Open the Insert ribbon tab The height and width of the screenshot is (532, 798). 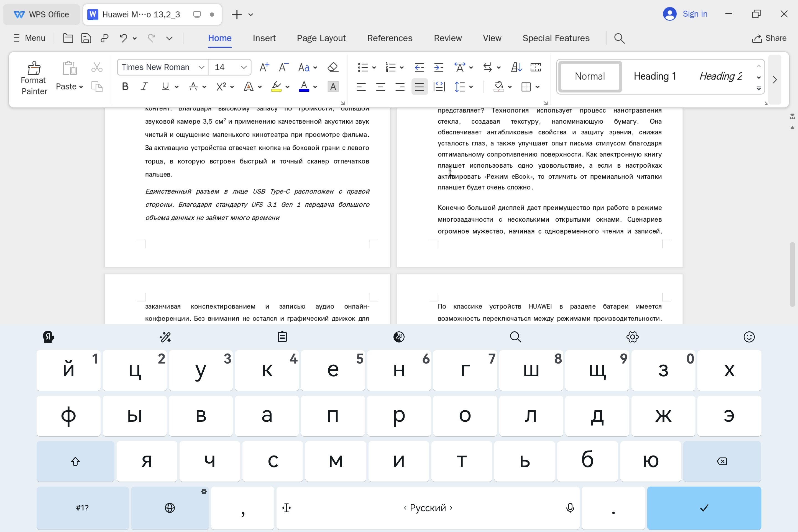[264, 38]
